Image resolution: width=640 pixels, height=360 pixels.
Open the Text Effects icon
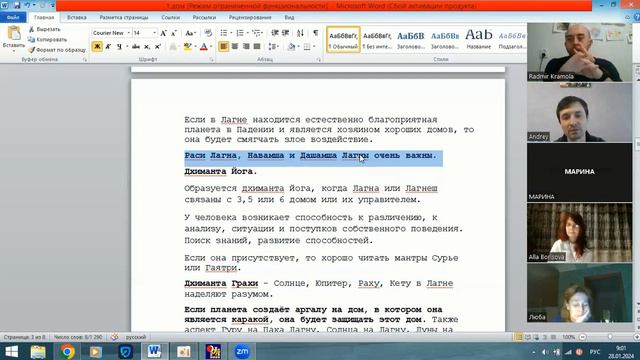pyautogui.click(x=173, y=47)
